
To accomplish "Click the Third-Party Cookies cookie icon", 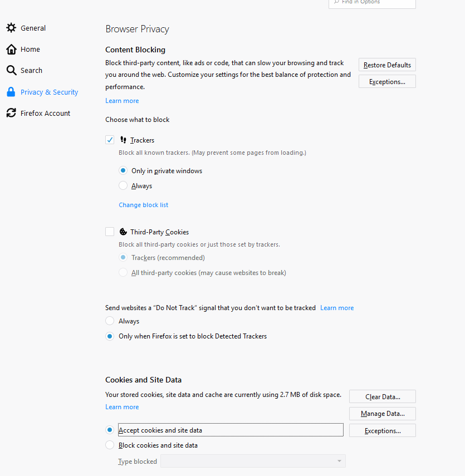I will coord(124,232).
